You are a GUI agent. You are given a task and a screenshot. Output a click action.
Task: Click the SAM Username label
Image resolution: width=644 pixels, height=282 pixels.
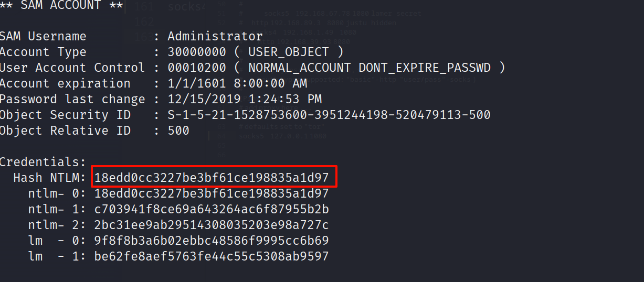43,36
